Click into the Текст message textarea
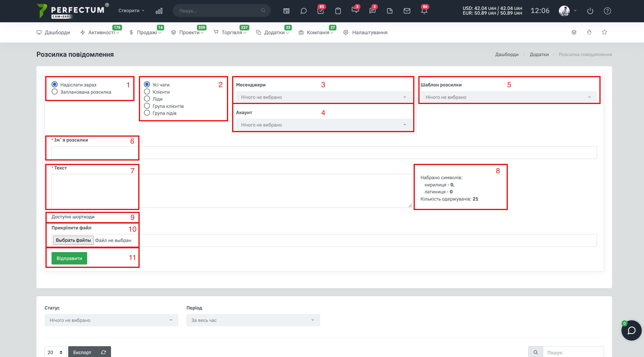The width and height of the screenshot is (644, 357). pos(232,191)
